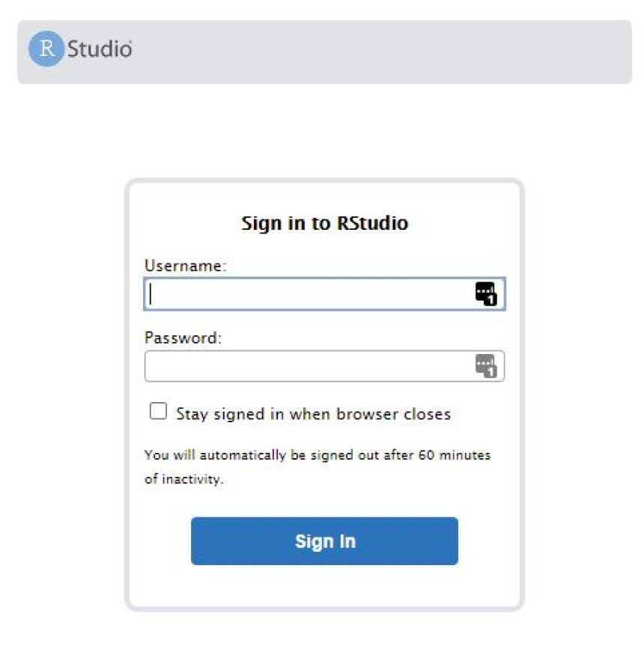Click white space between header and login card

[x=322, y=131]
